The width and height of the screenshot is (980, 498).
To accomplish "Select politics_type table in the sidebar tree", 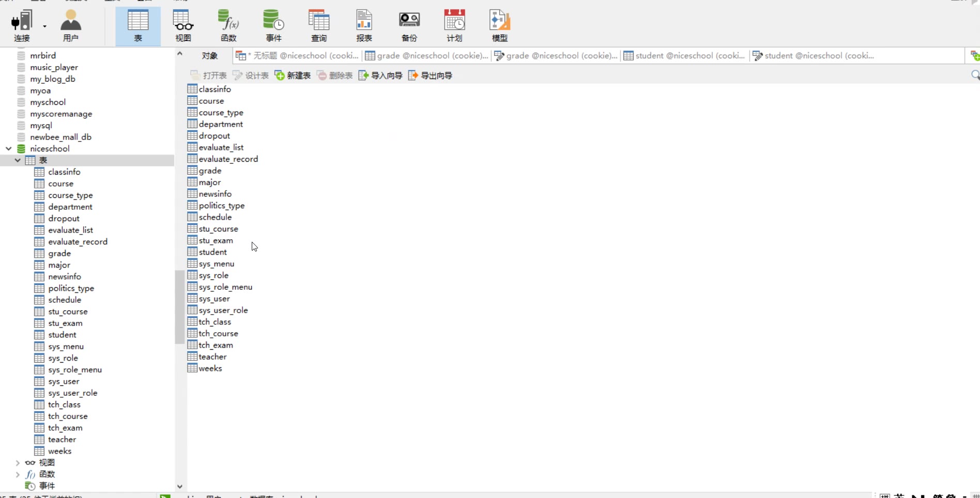I will 71,288.
